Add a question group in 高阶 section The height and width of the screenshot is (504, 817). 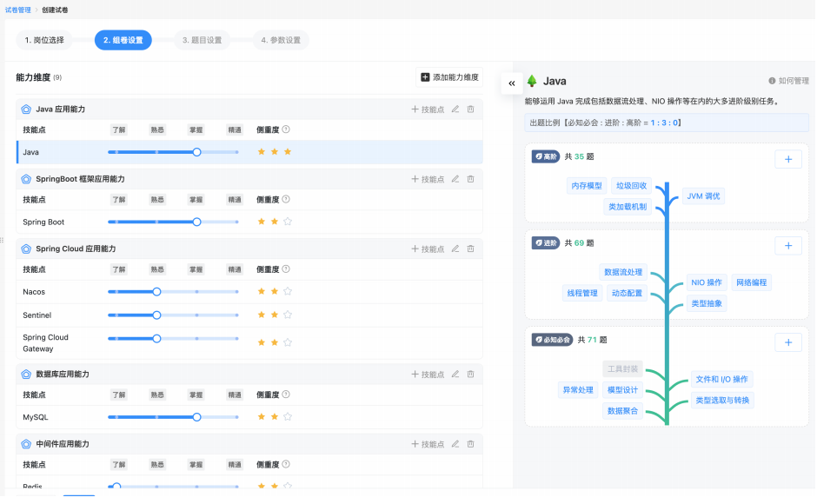pos(788,160)
